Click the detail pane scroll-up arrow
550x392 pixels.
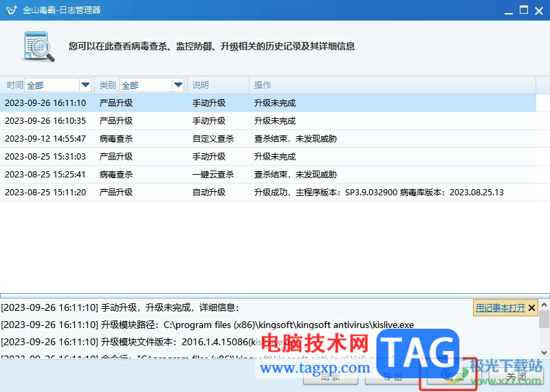[544, 305]
